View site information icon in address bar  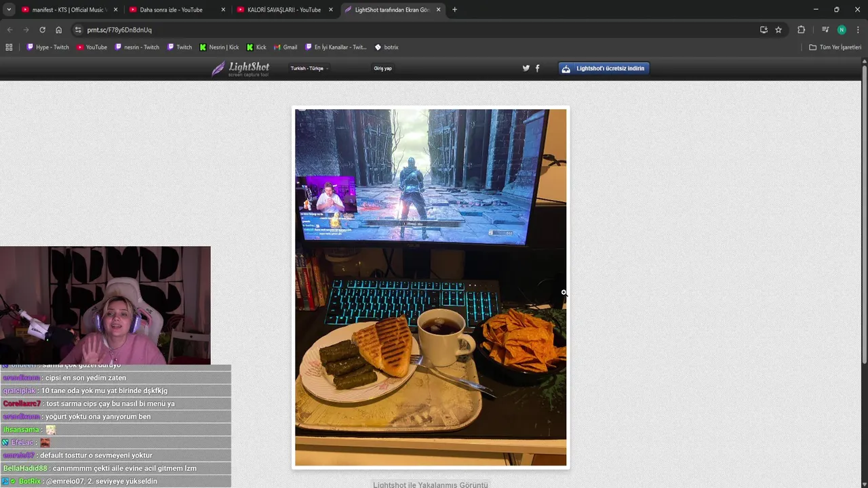[78, 30]
